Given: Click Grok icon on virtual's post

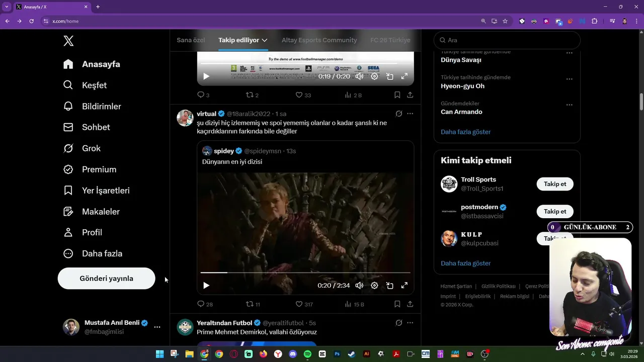Looking at the screenshot, I should point(399,114).
